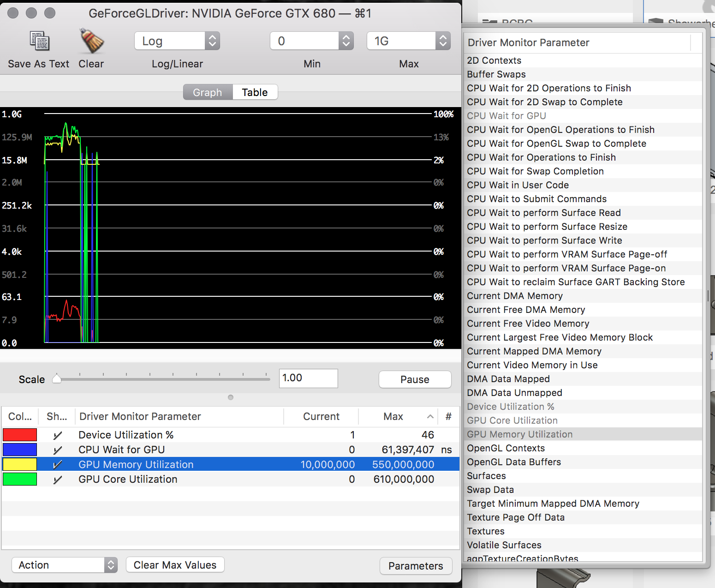
Task: Select Surfaces in parameter list
Action: [x=584, y=476]
